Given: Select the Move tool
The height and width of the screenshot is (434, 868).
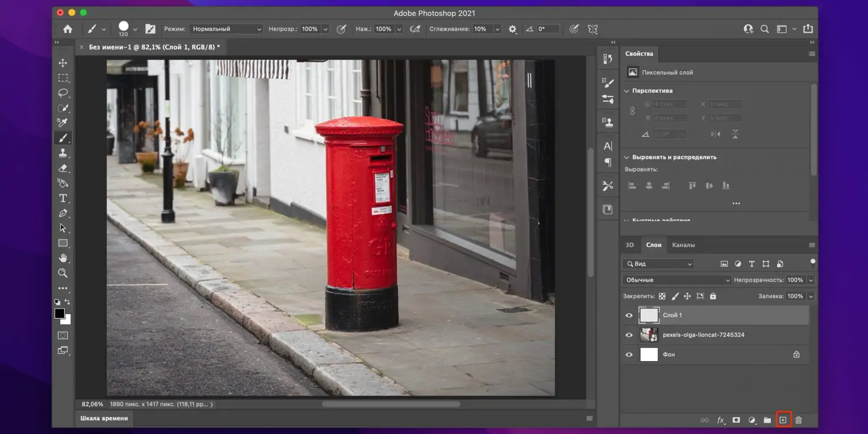Looking at the screenshot, I should click(63, 63).
